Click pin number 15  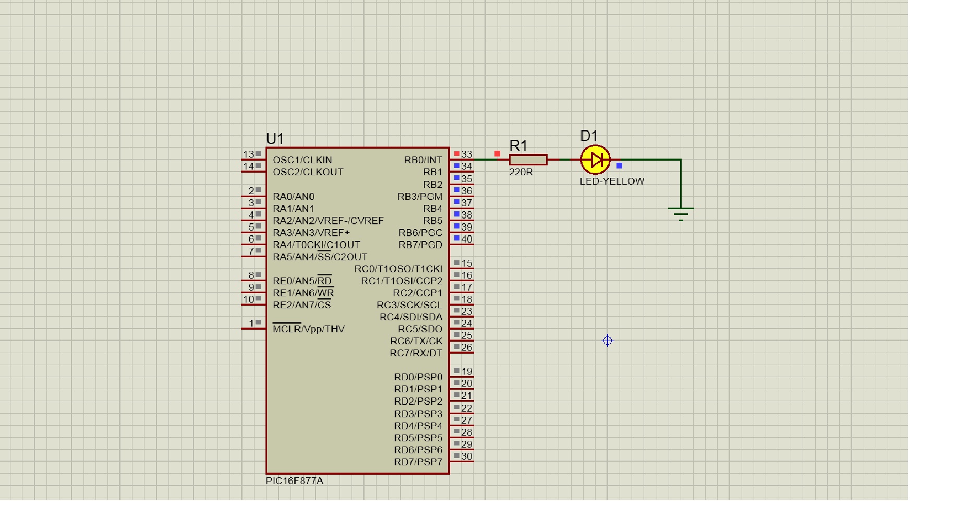pyautogui.click(x=467, y=263)
